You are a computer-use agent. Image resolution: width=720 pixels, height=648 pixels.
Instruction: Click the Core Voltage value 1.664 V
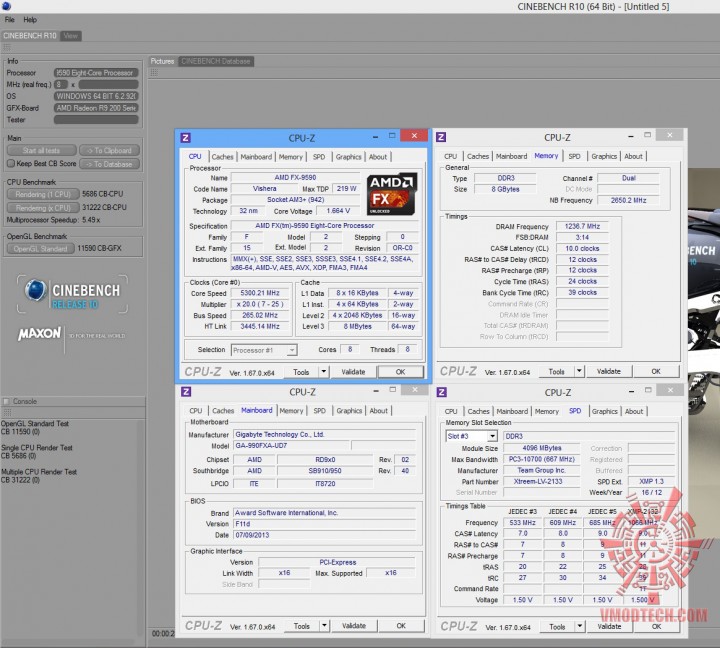click(338, 211)
